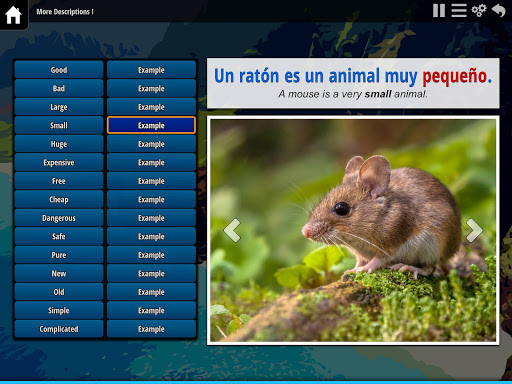Select the word Dangerous
The height and width of the screenshot is (384, 512).
click(x=59, y=218)
